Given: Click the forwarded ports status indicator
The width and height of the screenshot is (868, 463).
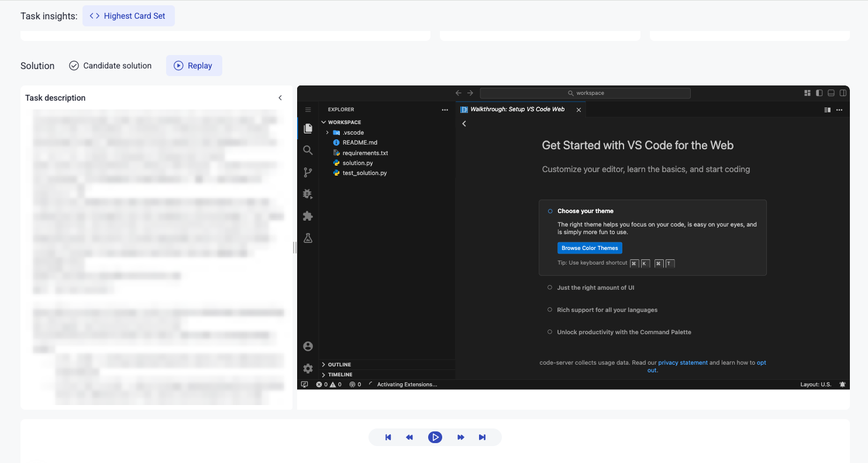Looking at the screenshot, I should tap(355, 385).
